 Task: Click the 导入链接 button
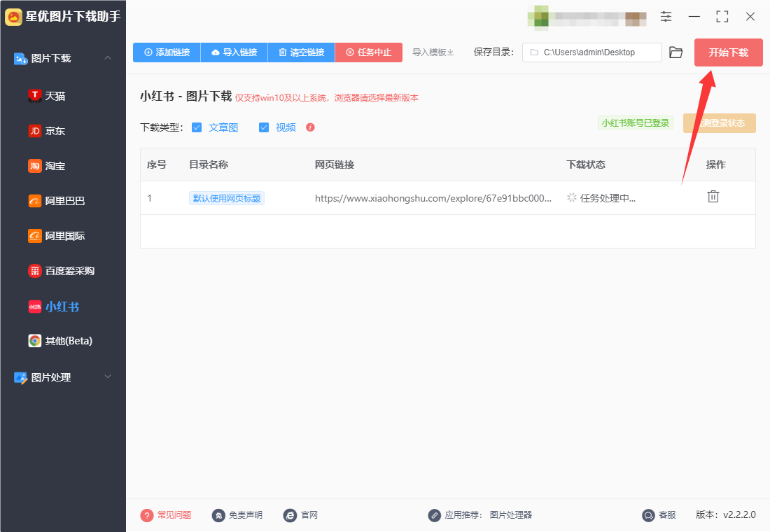click(x=234, y=52)
